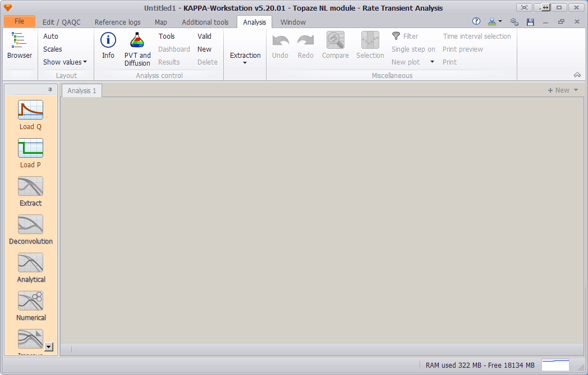Open the settings gears icon
Image resolution: width=588 pixels, height=375 pixels.
pos(514,22)
